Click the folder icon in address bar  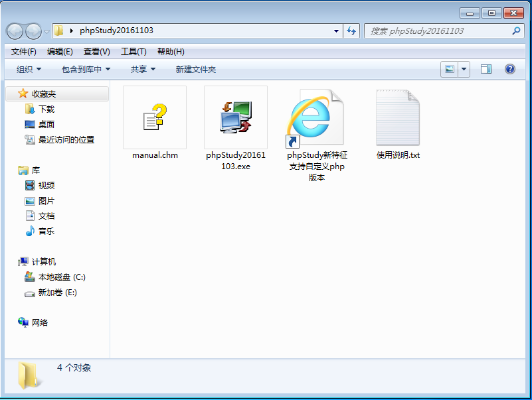tap(59, 31)
